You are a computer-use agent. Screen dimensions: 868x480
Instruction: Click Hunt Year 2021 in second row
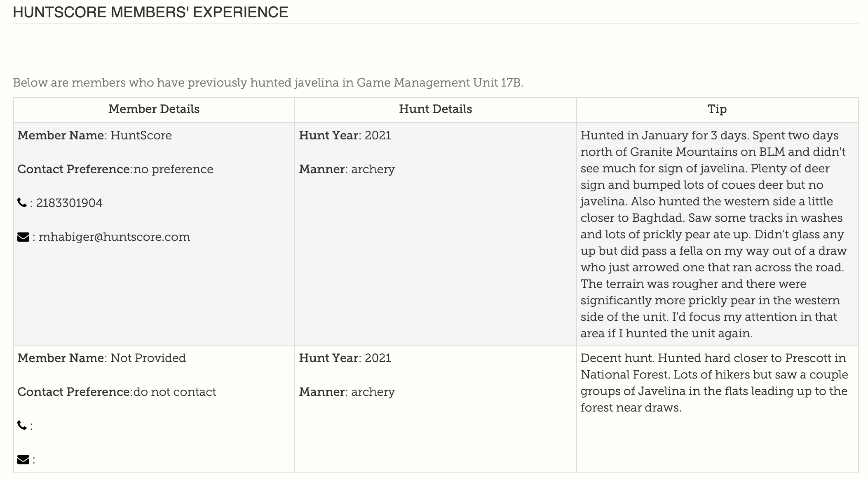click(345, 358)
